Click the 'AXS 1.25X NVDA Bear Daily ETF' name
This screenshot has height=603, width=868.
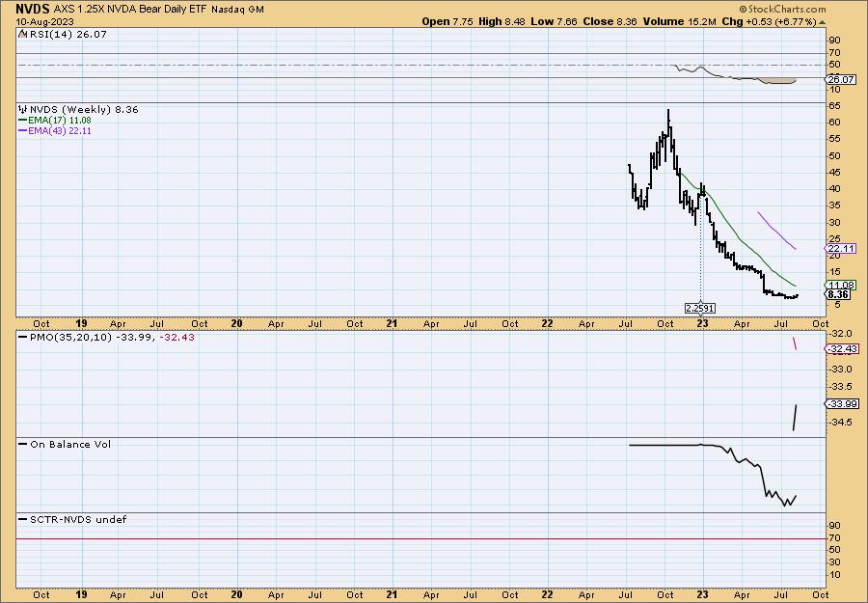point(129,10)
